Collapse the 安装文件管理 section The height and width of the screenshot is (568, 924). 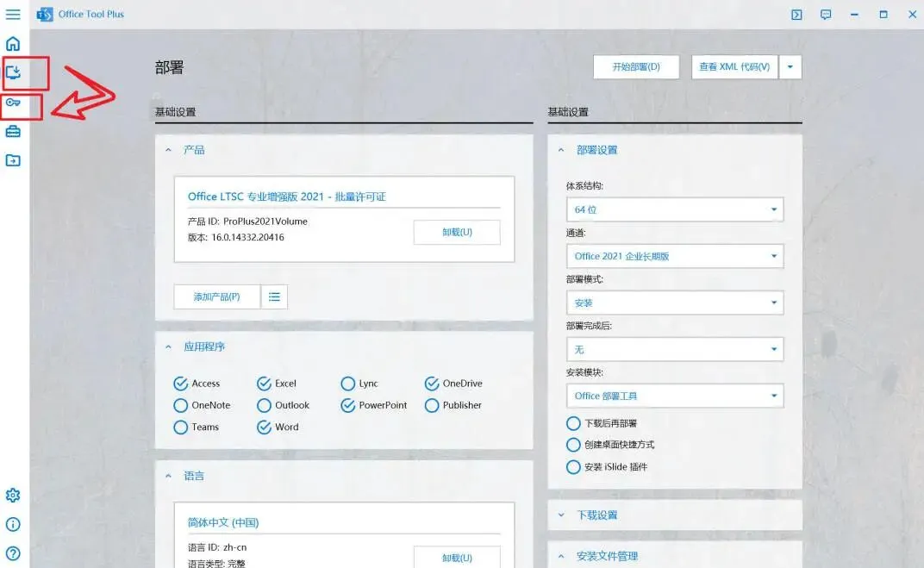coord(561,556)
